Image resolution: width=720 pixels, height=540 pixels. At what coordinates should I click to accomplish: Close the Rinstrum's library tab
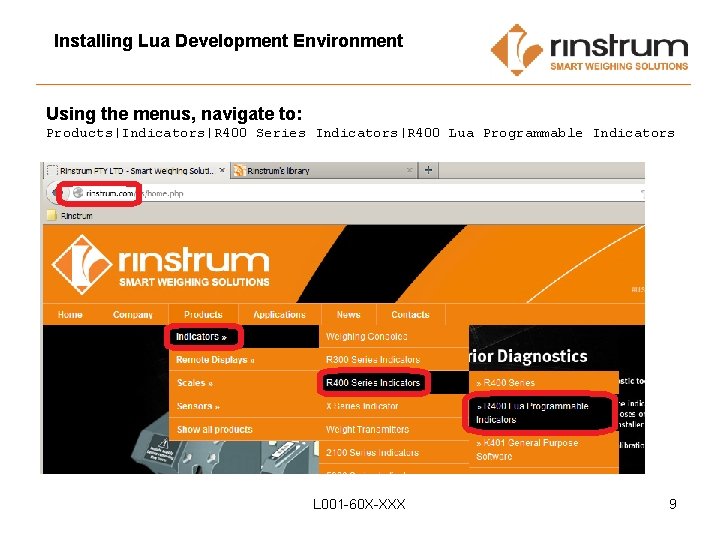409,170
